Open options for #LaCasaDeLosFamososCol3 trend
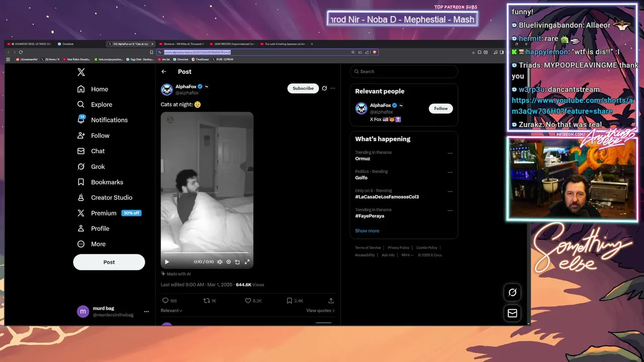 coord(450,192)
